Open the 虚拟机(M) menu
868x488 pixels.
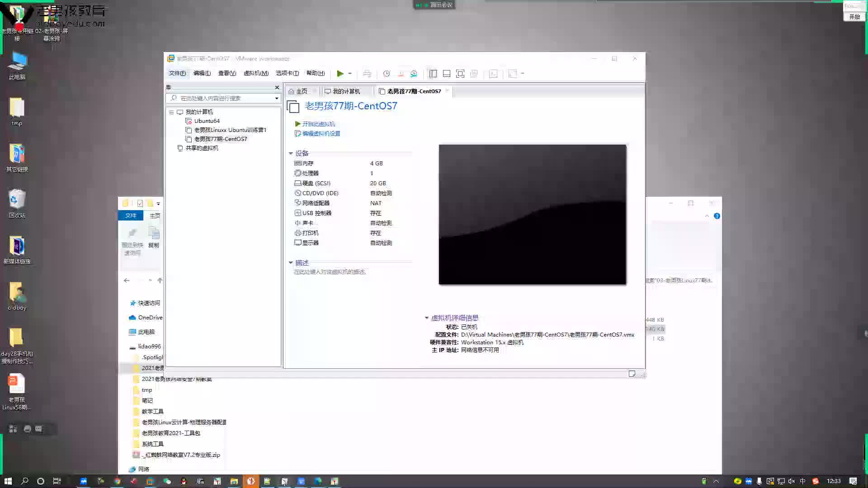pyautogui.click(x=256, y=73)
